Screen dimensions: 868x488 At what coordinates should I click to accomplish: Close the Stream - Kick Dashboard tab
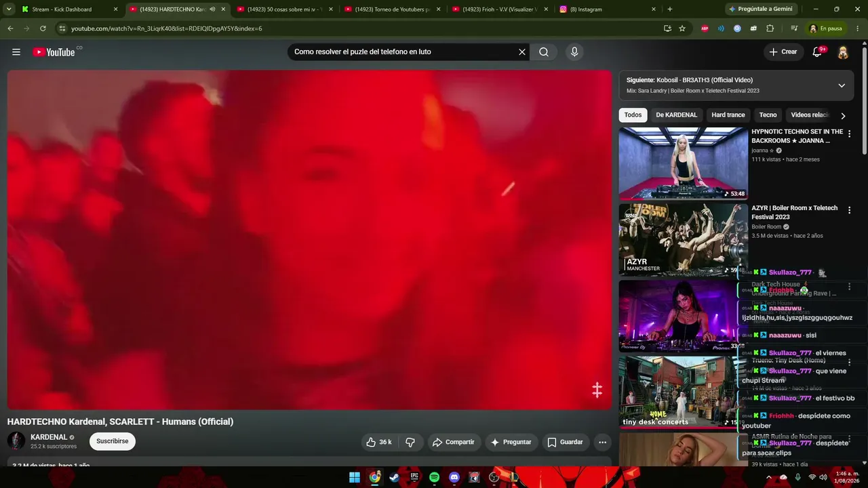[x=115, y=9]
